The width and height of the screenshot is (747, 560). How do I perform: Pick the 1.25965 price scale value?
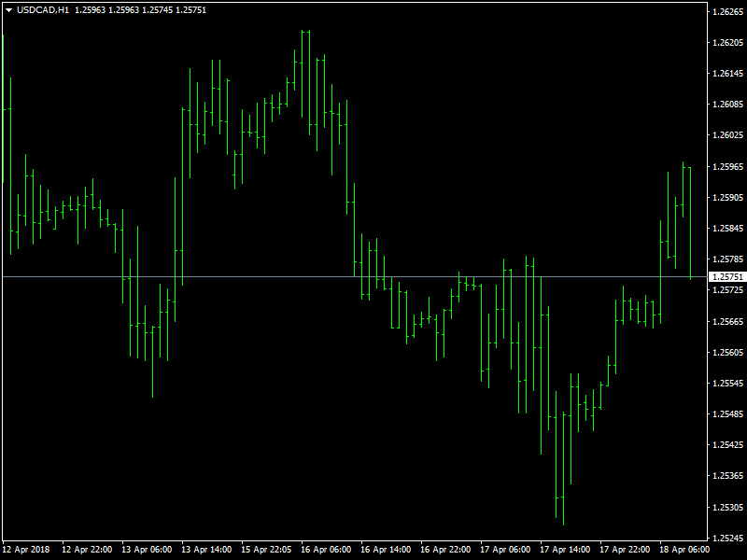point(727,167)
